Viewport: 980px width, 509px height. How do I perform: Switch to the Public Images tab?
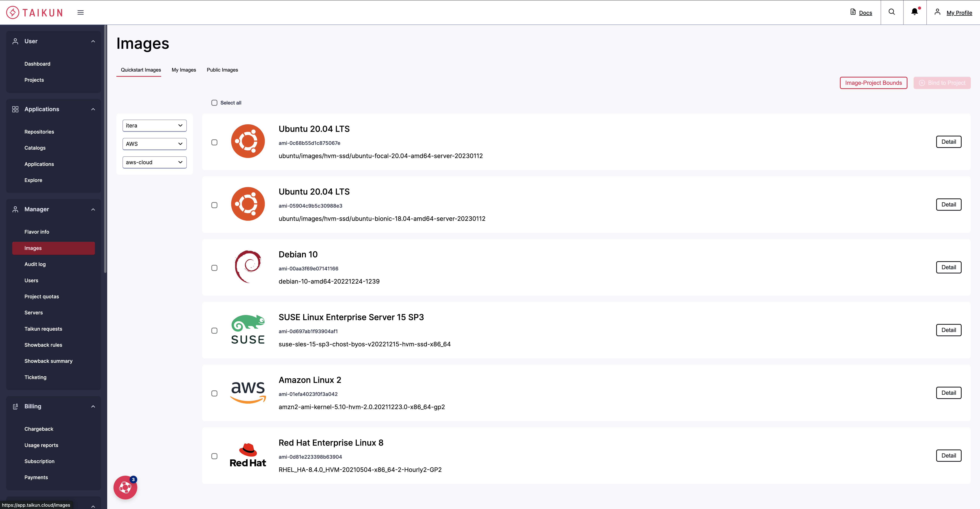pos(222,70)
